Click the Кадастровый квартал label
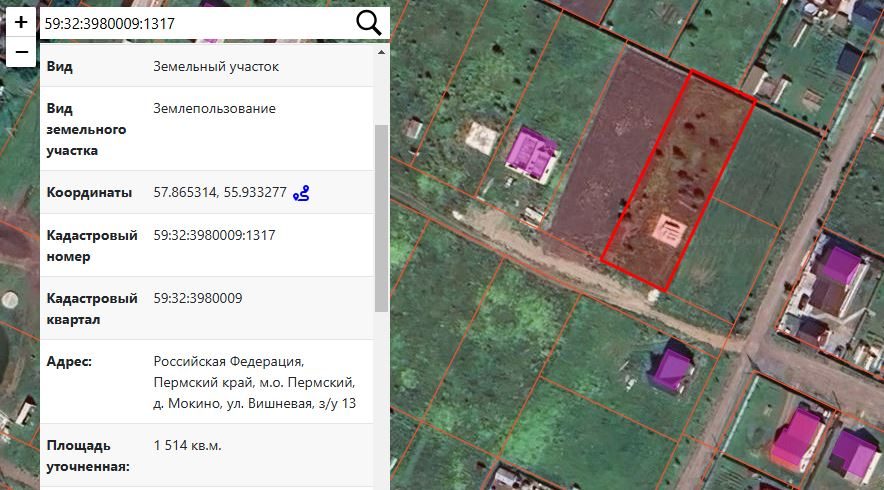 pos(92,308)
